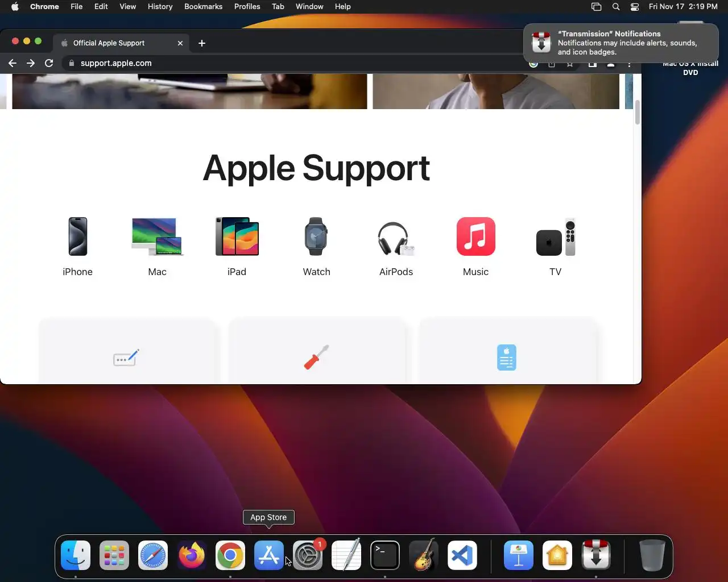Viewport: 728px width, 582px height.
Task: Click the blue Apple document card icon
Action: [506, 357]
